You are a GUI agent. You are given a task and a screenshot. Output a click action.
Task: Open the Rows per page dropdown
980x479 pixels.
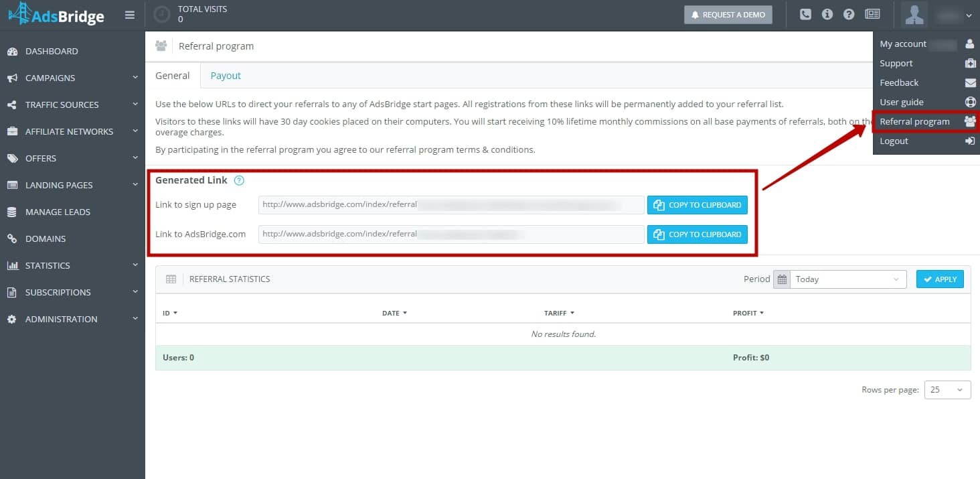pyautogui.click(x=947, y=390)
